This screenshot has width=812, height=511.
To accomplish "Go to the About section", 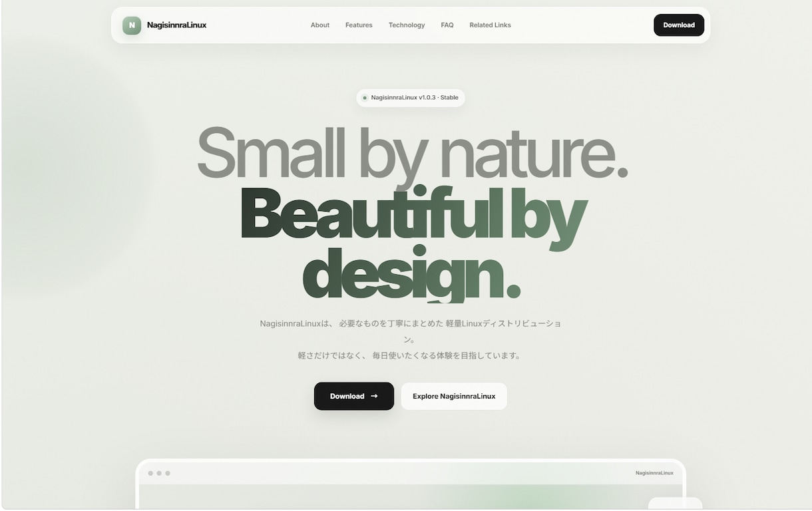I will 320,25.
